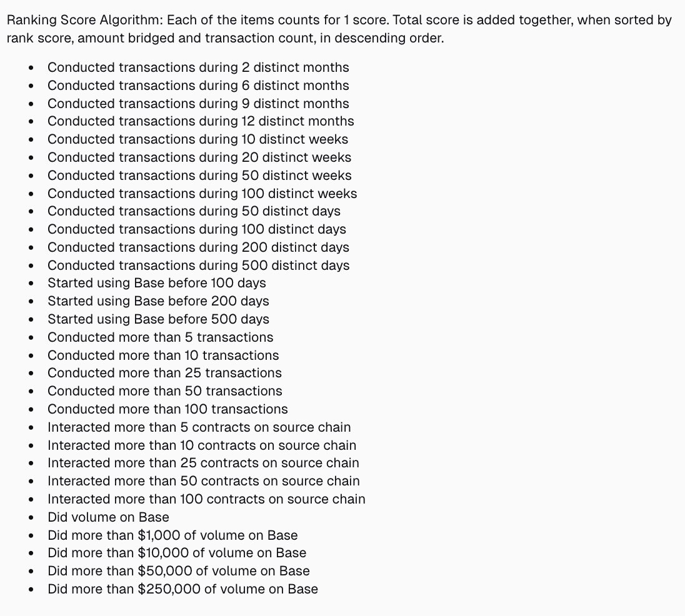Click "Did more than $250,000 of volume"

pos(182,589)
